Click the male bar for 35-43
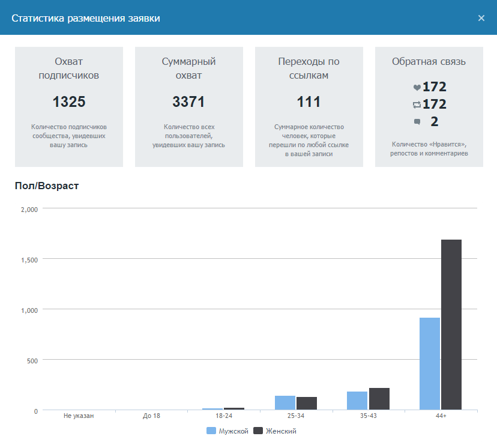The width and height of the screenshot is (497, 448). 357,401
